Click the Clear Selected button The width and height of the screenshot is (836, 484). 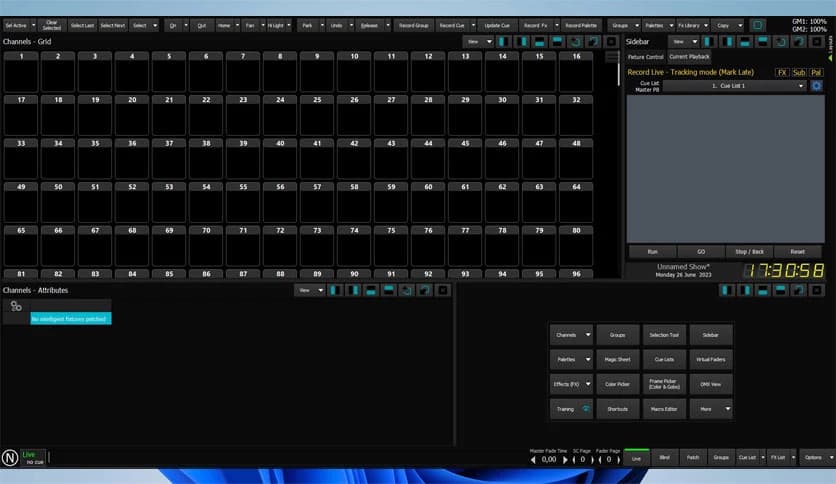tap(52, 25)
